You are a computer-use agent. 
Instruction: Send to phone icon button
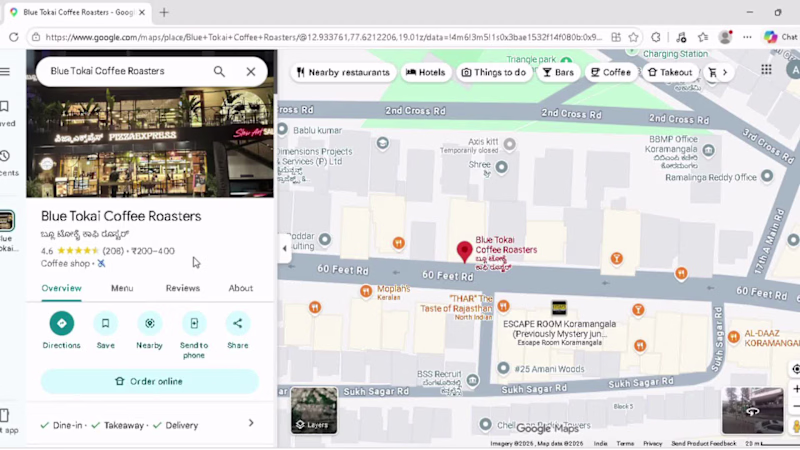click(x=194, y=323)
